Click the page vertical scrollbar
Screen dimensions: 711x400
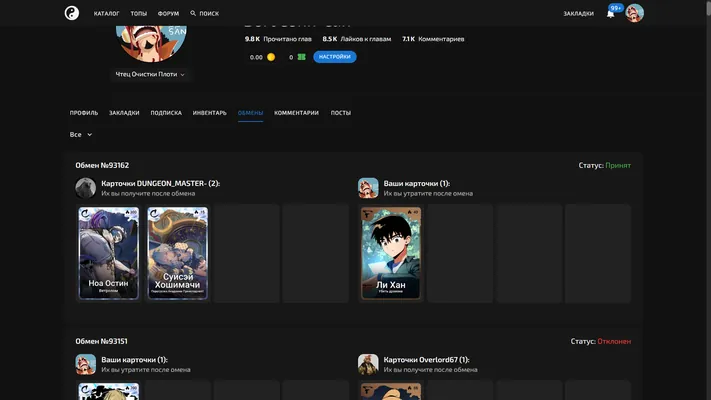click(708, 200)
